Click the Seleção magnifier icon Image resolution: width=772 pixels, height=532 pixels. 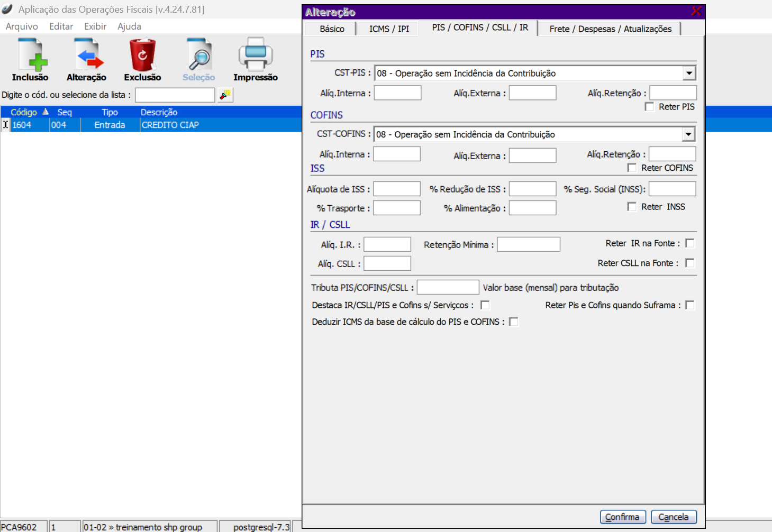199,54
